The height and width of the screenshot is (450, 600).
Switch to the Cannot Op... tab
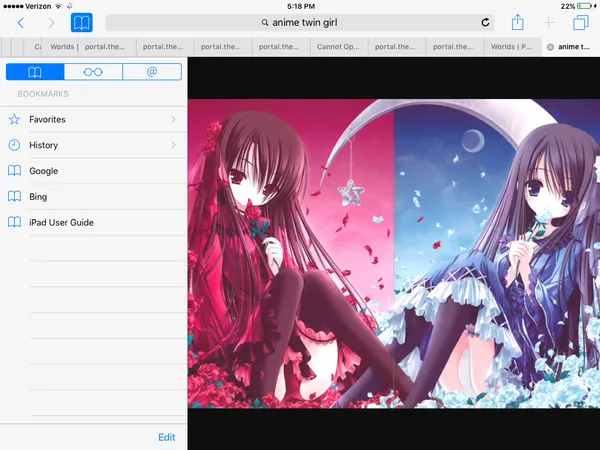[x=339, y=47]
